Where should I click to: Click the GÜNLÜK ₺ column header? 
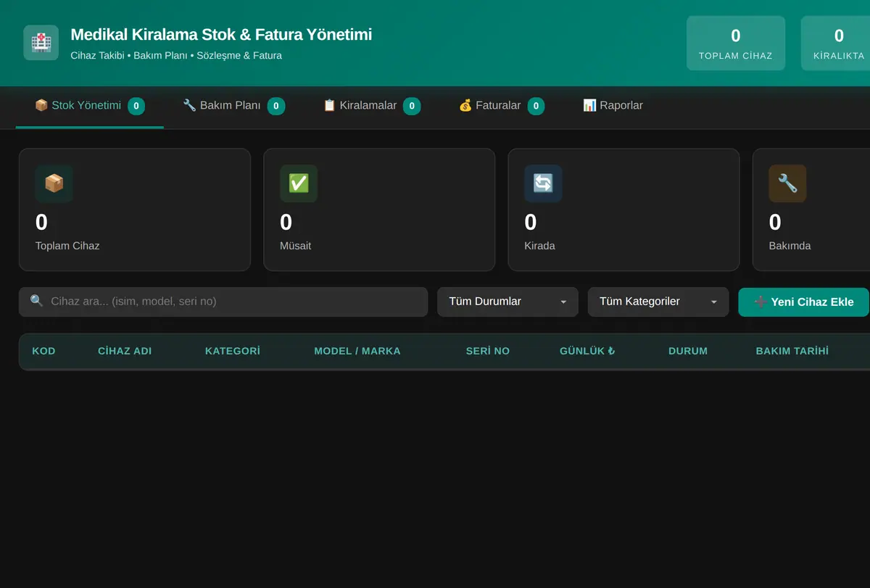(x=588, y=351)
